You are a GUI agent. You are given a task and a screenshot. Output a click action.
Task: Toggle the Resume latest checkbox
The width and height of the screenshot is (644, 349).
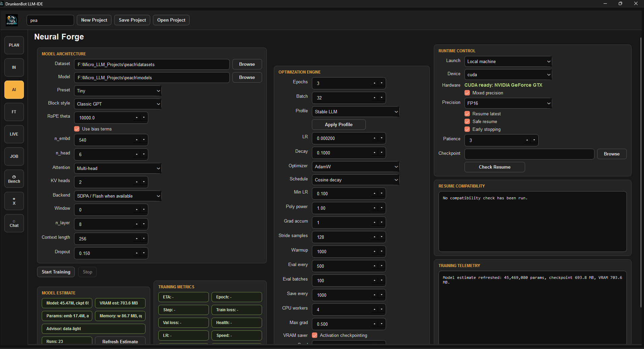[x=467, y=114]
